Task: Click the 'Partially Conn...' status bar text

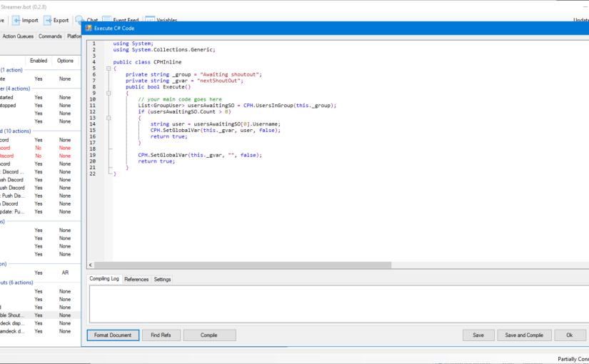Action: tap(573, 359)
